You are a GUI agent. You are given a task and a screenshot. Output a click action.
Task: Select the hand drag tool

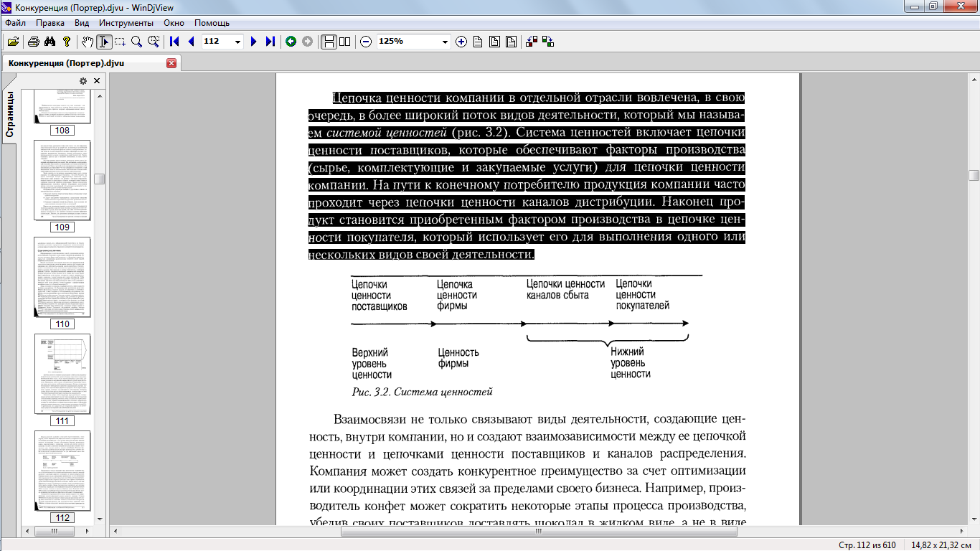[x=88, y=42]
